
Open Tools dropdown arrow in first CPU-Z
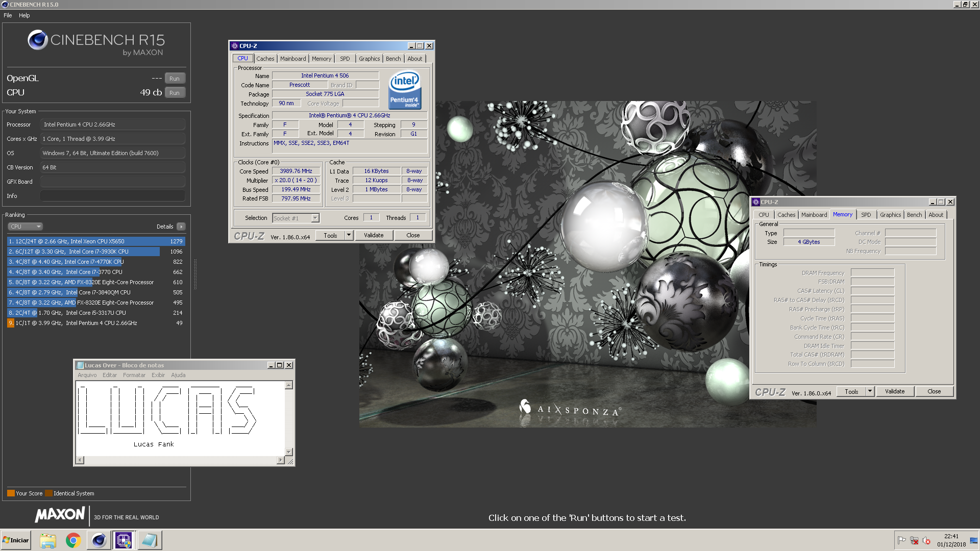(349, 235)
